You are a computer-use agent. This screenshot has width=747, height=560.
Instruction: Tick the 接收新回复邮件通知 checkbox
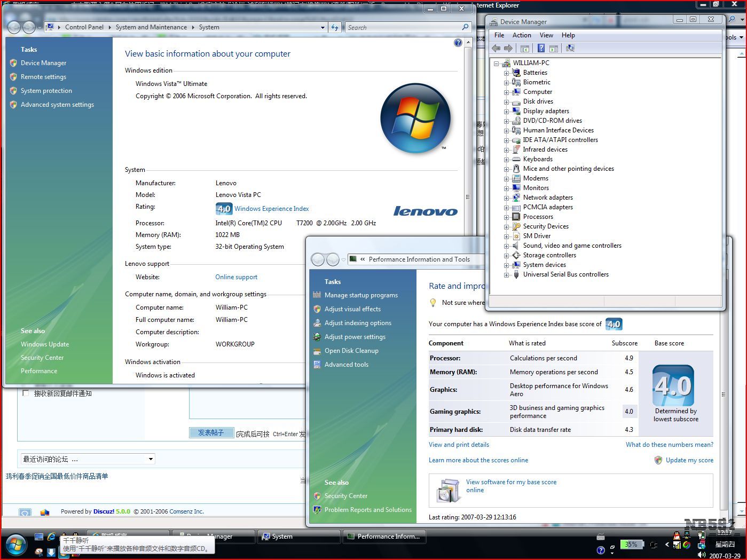tap(26, 393)
